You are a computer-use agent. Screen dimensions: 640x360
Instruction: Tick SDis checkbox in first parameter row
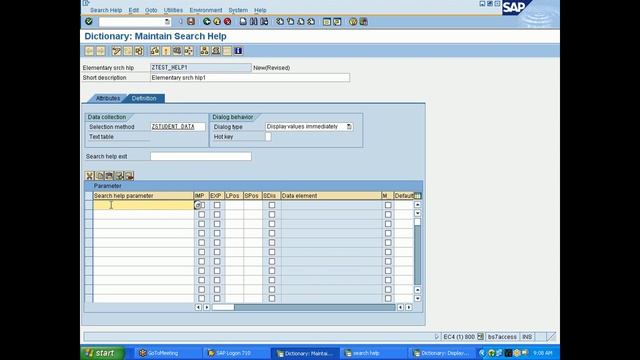coord(272,205)
